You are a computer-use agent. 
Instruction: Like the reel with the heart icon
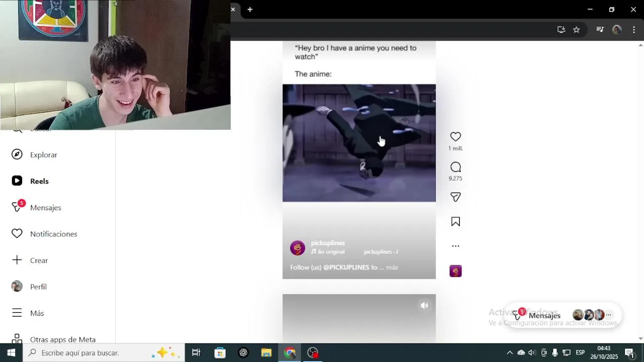[x=455, y=137]
